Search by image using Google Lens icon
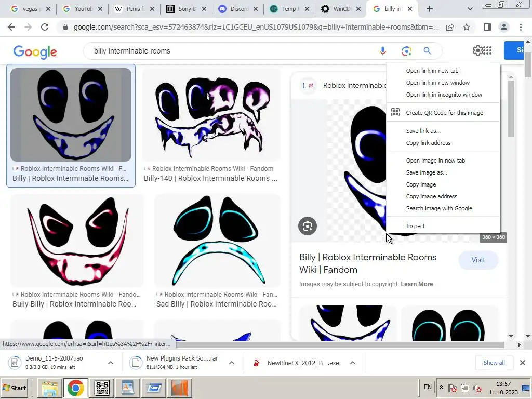 pos(406,51)
